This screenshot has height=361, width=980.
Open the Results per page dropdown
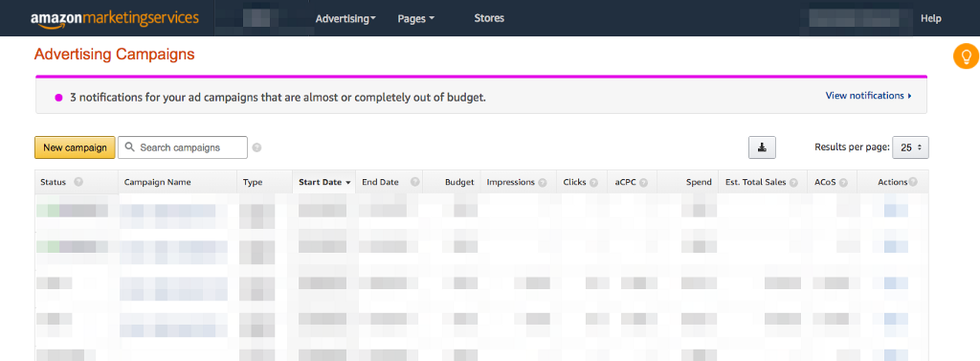click(911, 147)
